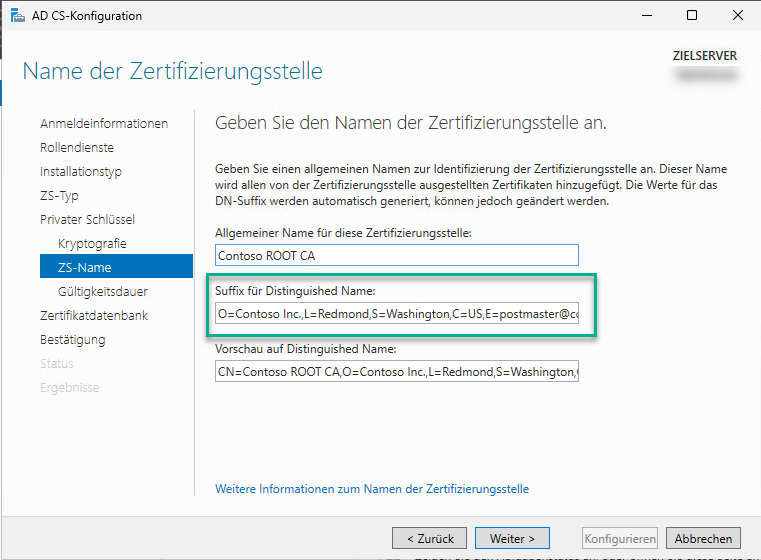Click the Allgemeiner Name input field
The width and height of the screenshot is (761, 560).
click(x=396, y=255)
